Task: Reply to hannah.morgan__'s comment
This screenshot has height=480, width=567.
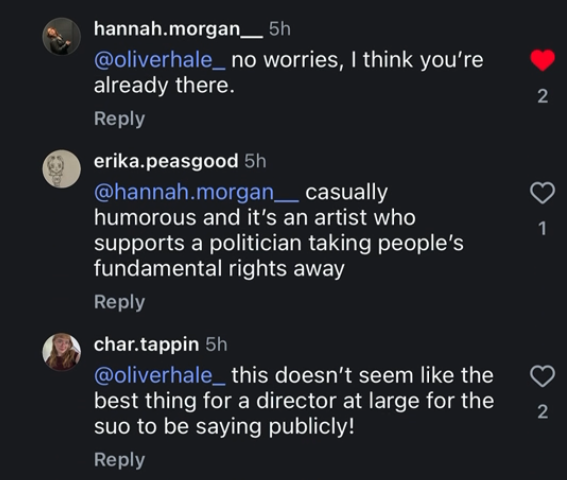Action: [119, 119]
